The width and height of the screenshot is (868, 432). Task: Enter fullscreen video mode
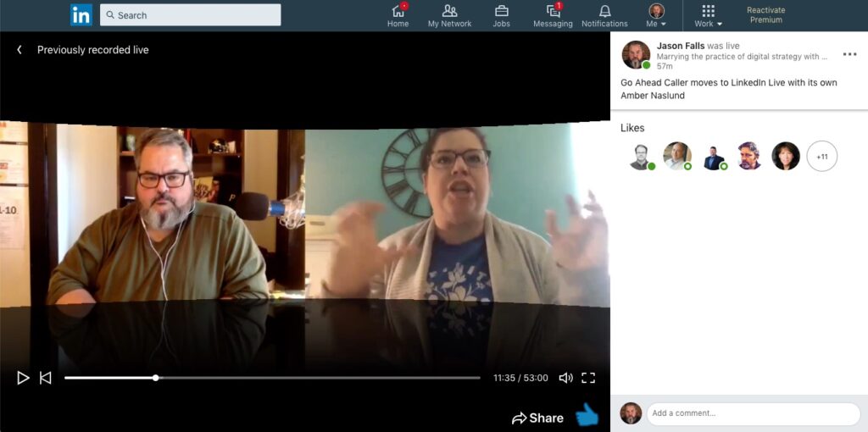pyautogui.click(x=588, y=378)
